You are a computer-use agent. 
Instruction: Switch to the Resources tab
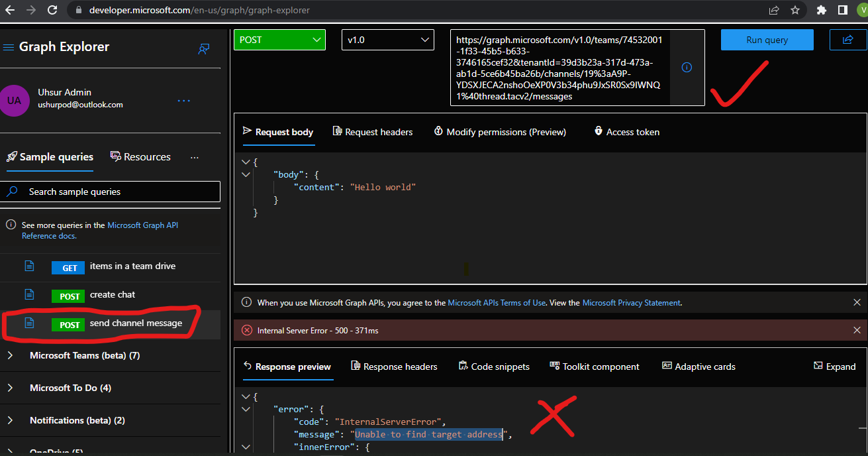tap(140, 157)
